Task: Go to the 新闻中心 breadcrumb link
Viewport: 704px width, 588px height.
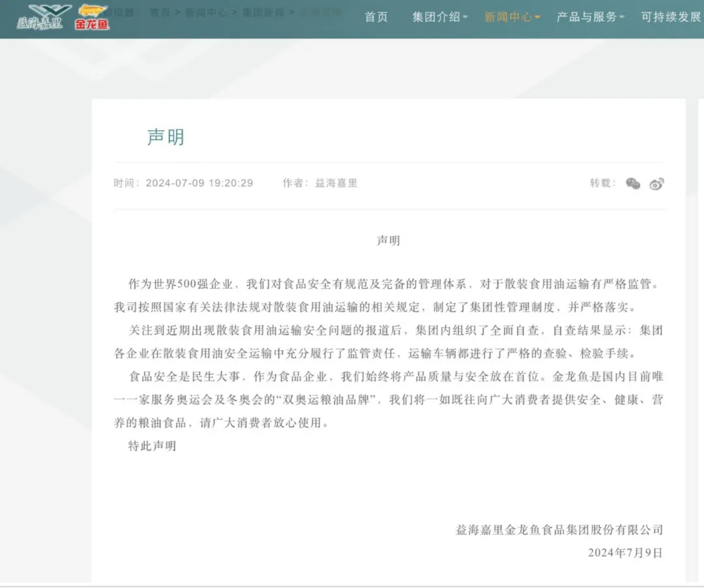Action: coord(206,12)
